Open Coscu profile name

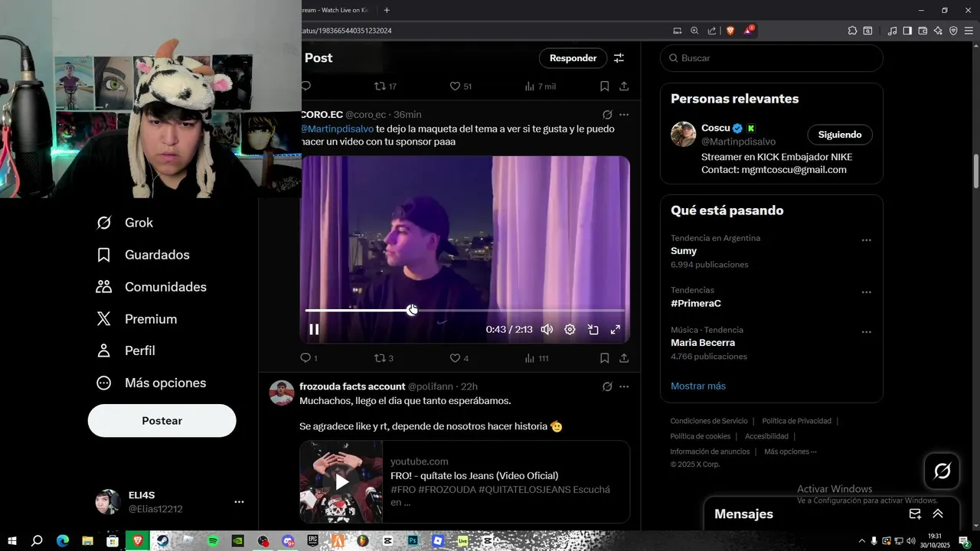715,128
